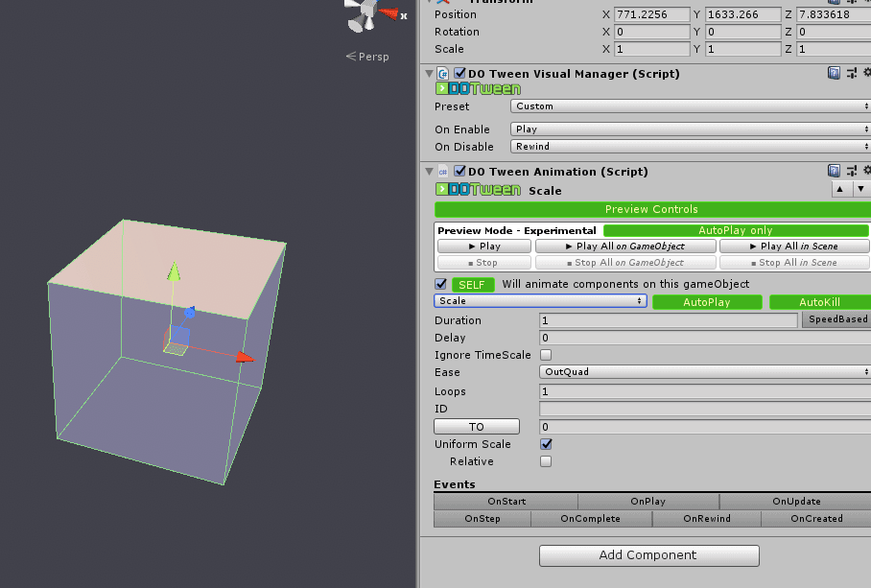The image size is (871, 588).
Task: Toggle Persp projection mode in scene view
Action: click(367, 57)
